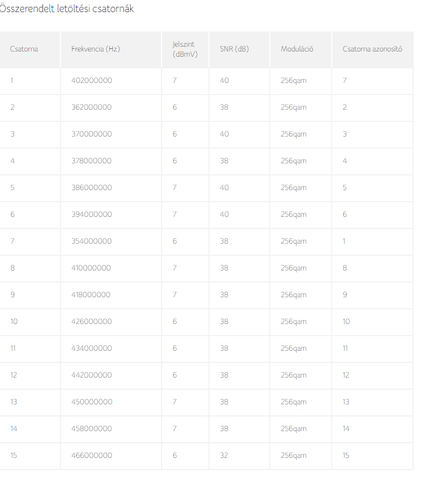The height and width of the screenshot is (480, 422).
Task: Click frequency cell 450000000
Action: pyautogui.click(x=92, y=402)
